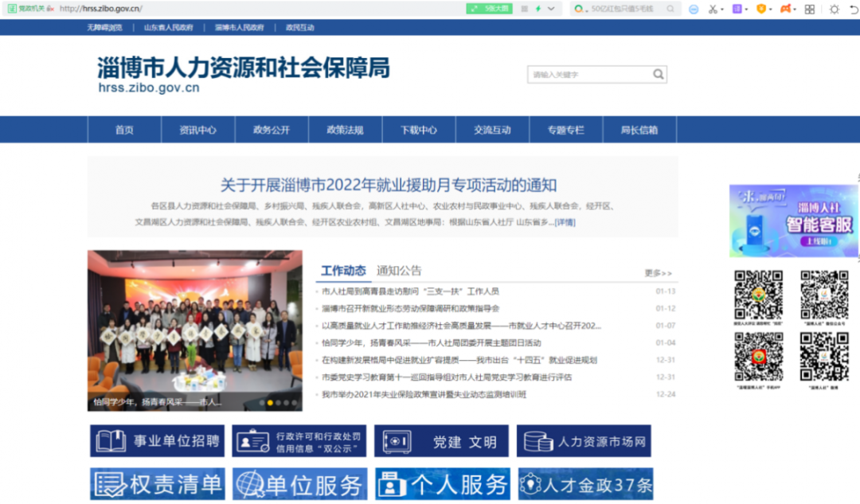Screen dimensions: 860x504
Task: Expand the dropdown next to scissors toolbar icon
Action: [x=721, y=8]
